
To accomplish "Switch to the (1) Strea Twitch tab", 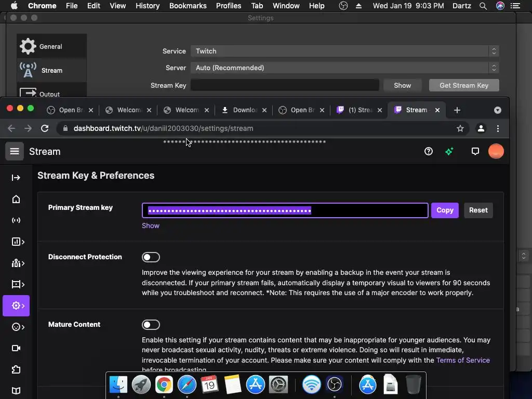I will [x=360, y=110].
